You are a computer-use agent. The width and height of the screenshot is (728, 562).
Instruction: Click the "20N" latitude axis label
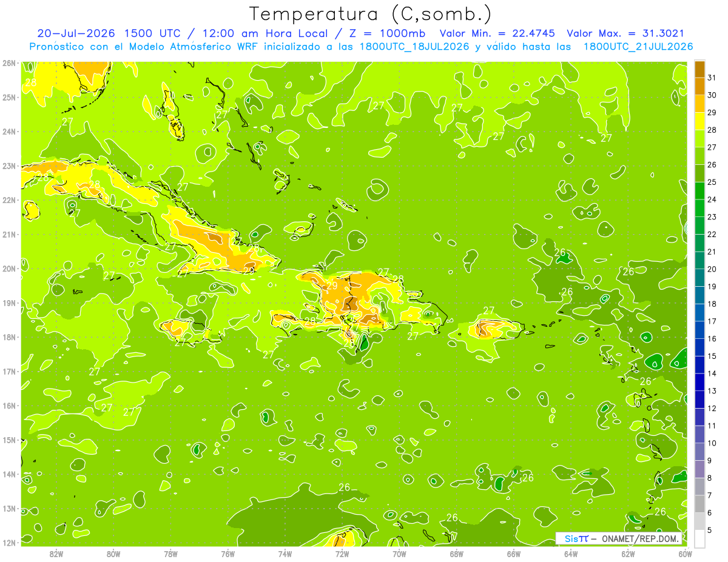[x=8, y=268]
